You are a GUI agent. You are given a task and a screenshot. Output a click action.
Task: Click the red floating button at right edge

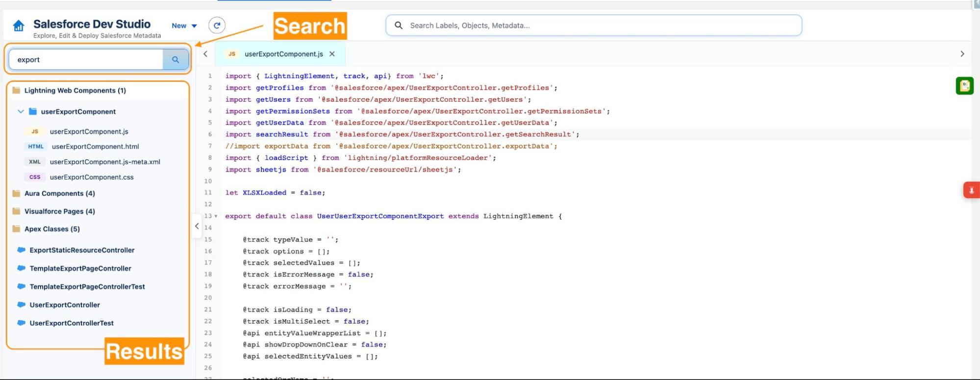pos(971,190)
